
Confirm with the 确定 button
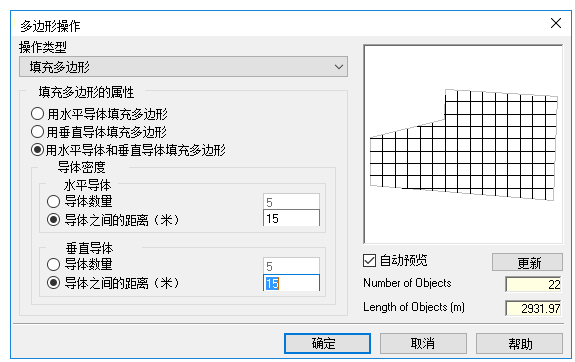point(327,343)
